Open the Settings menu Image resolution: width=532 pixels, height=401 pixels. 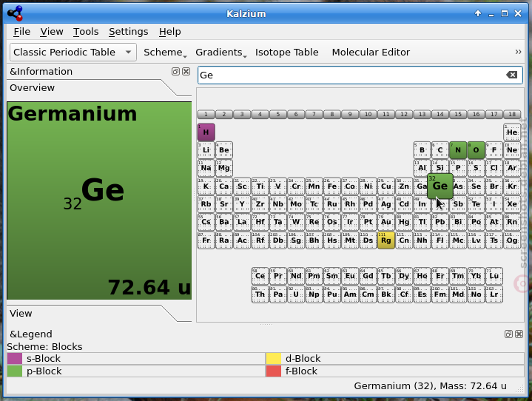[128, 32]
